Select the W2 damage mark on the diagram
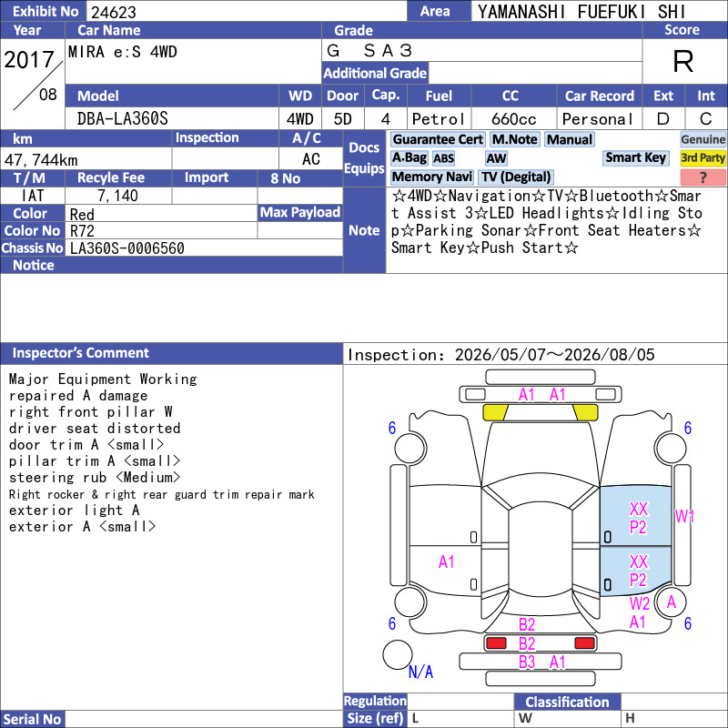728x728 pixels. tap(640, 603)
